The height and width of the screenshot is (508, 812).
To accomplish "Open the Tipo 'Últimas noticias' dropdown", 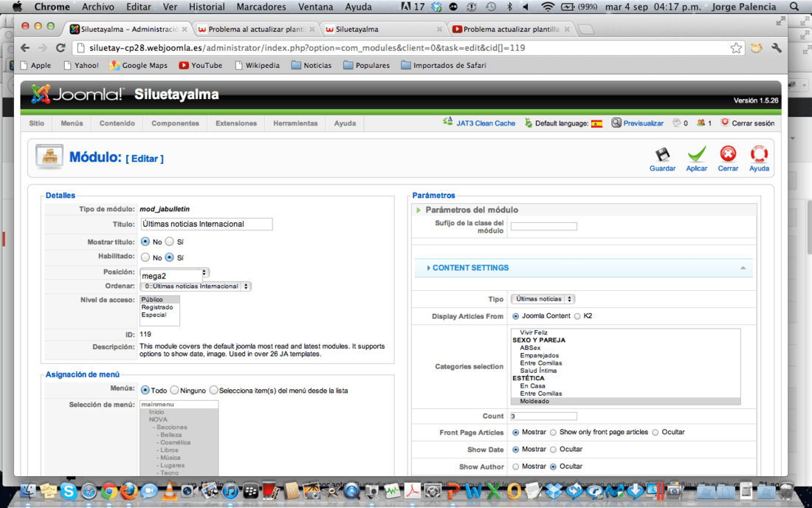I will point(543,299).
